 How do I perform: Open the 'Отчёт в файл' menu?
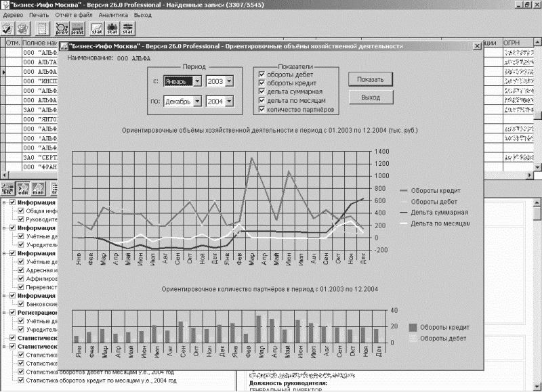73,14
